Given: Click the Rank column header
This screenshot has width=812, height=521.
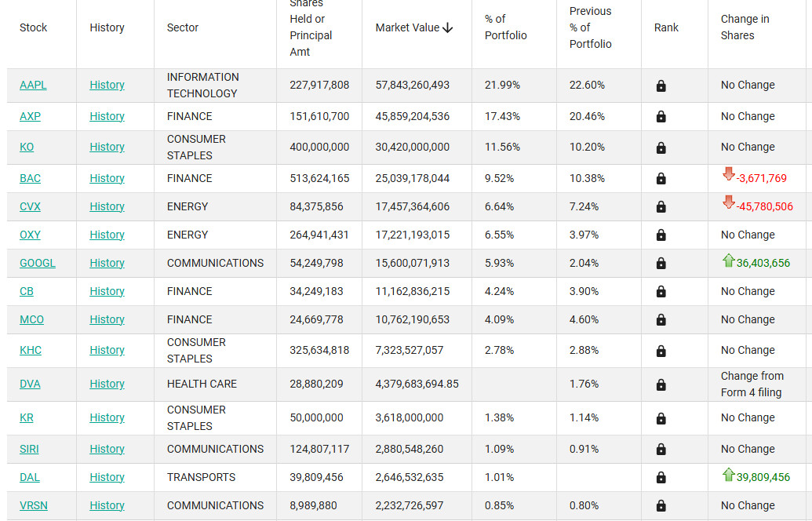Looking at the screenshot, I should click(x=666, y=27).
